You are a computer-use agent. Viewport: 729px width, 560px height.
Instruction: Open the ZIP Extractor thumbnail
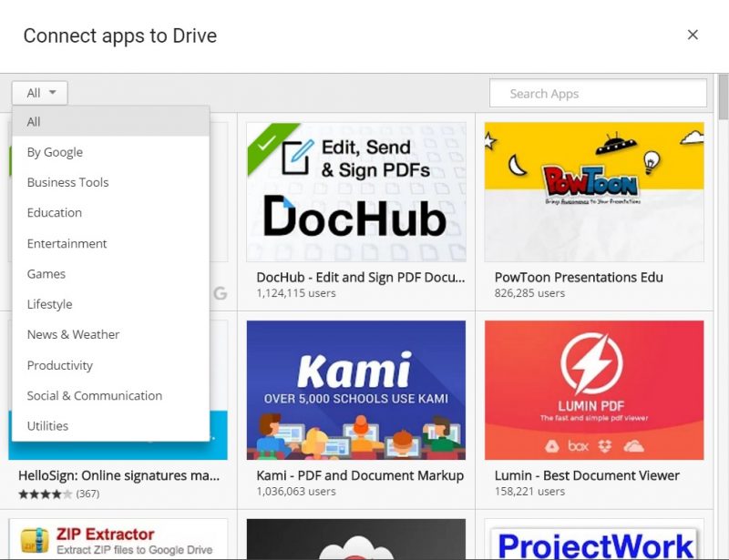pyautogui.click(x=118, y=539)
